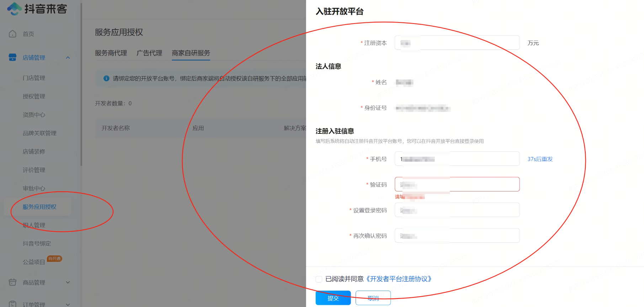Focus the 注册资本 input field
This screenshot has height=307, width=644.
tap(457, 43)
